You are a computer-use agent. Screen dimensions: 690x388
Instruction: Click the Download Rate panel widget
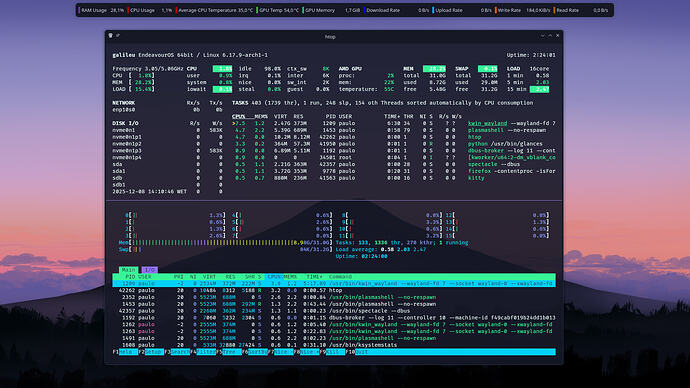point(396,10)
